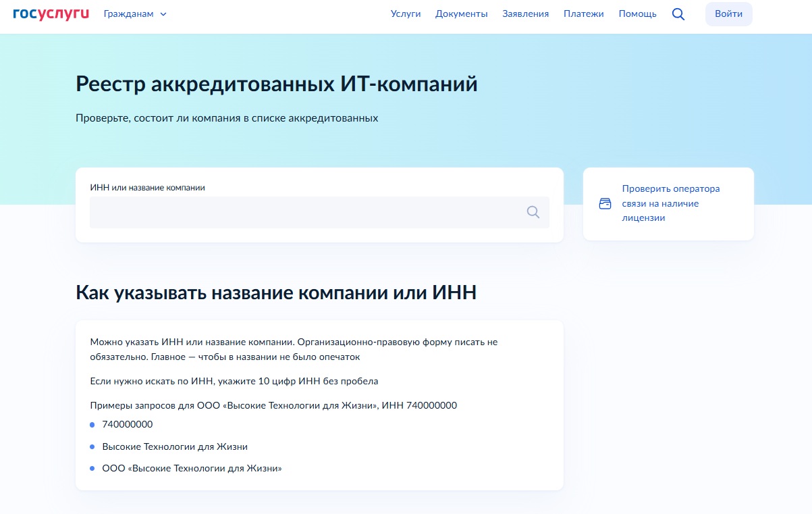Open the Помощь section
Image resolution: width=812 pixels, height=514 pixels.
637,13
